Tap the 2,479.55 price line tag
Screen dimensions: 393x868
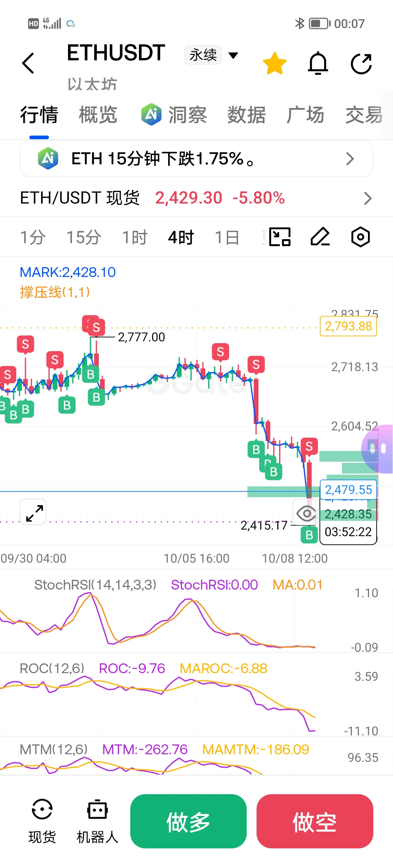(x=348, y=490)
